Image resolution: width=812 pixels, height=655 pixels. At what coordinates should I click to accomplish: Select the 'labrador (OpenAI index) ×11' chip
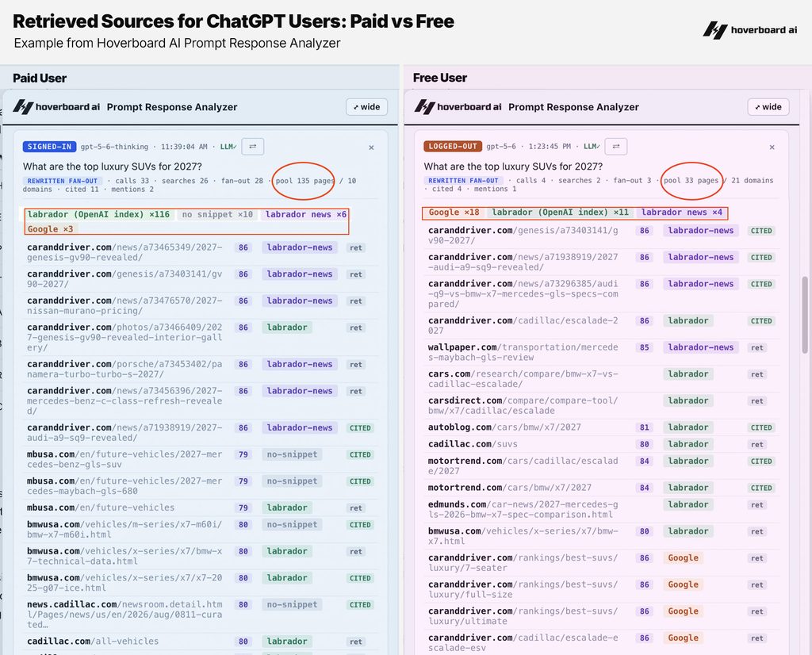(561, 213)
